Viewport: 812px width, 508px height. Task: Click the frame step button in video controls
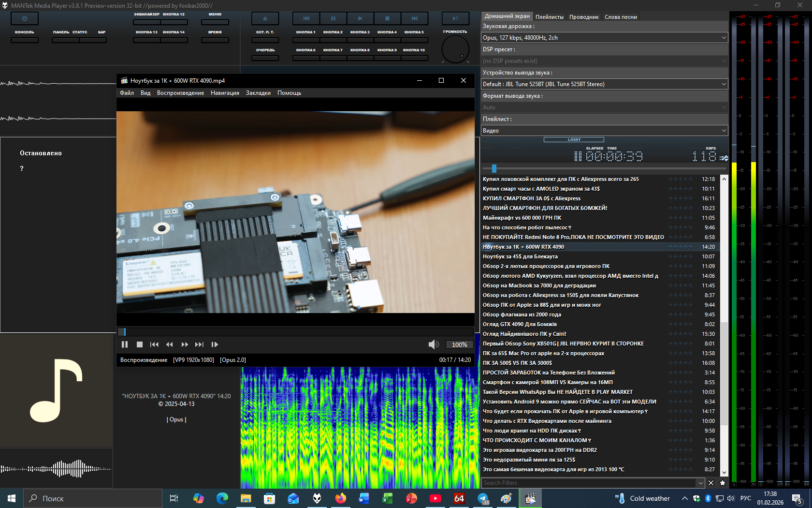click(x=215, y=344)
